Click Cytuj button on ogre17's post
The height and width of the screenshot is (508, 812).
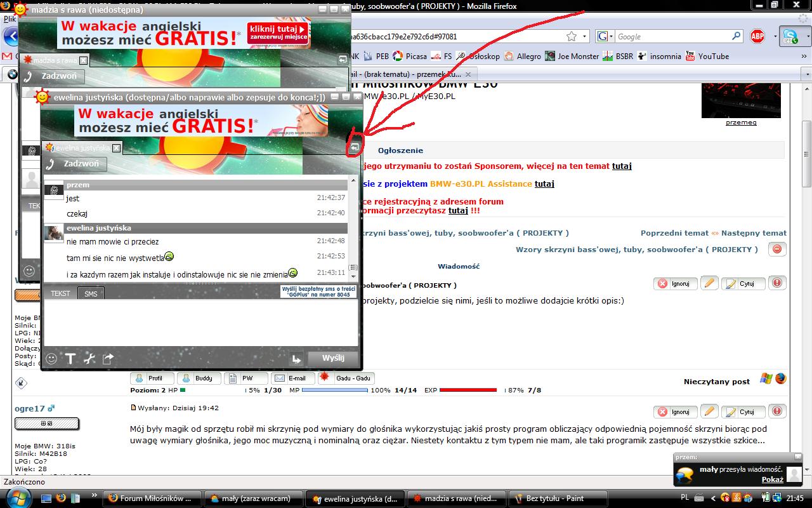click(x=743, y=411)
